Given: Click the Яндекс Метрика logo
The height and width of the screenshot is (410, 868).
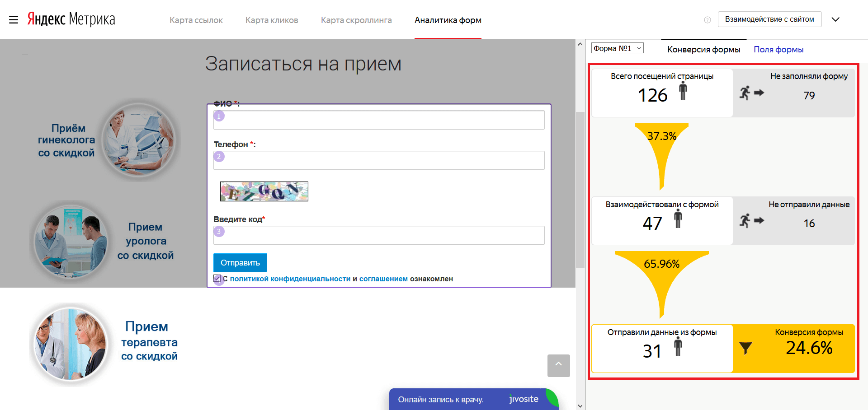Looking at the screenshot, I should [71, 19].
